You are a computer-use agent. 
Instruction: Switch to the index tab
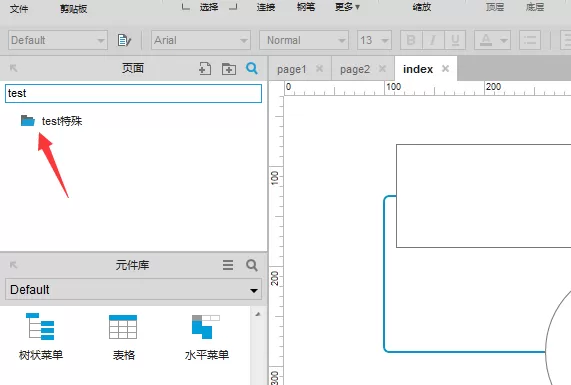(x=418, y=69)
